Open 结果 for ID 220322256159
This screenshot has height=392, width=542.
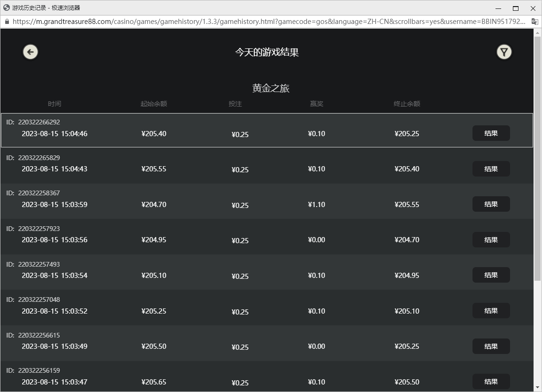491,382
